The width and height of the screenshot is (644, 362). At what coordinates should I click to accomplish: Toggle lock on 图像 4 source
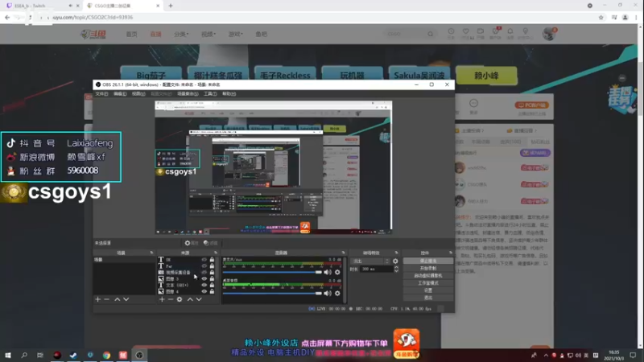(x=212, y=291)
